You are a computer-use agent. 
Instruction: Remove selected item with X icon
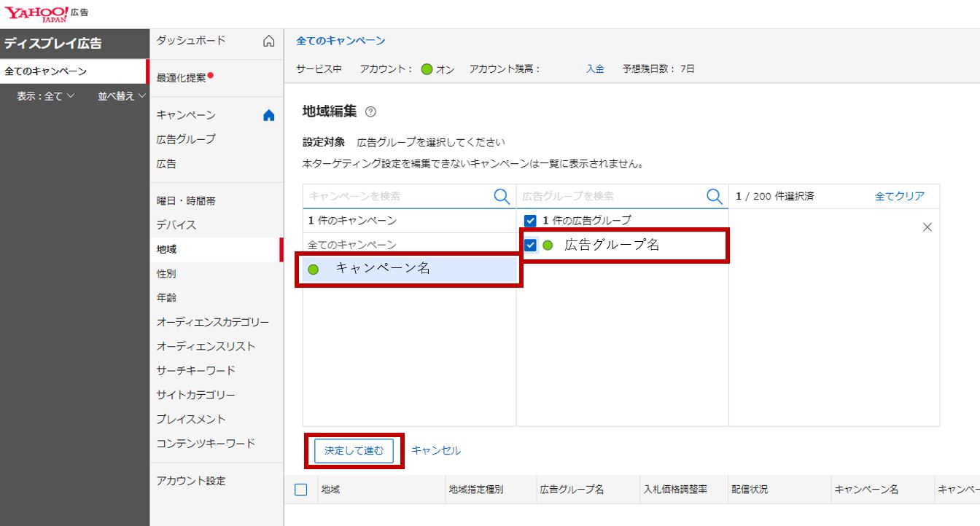click(x=927, y=227)
